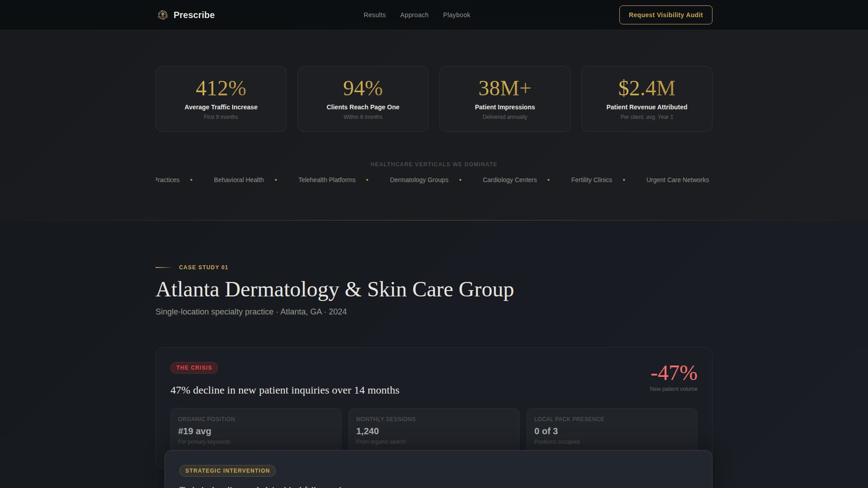Click 'Fertility Clinics' in the verticals ticker
The image size is (868, 488).
(591, 180)
